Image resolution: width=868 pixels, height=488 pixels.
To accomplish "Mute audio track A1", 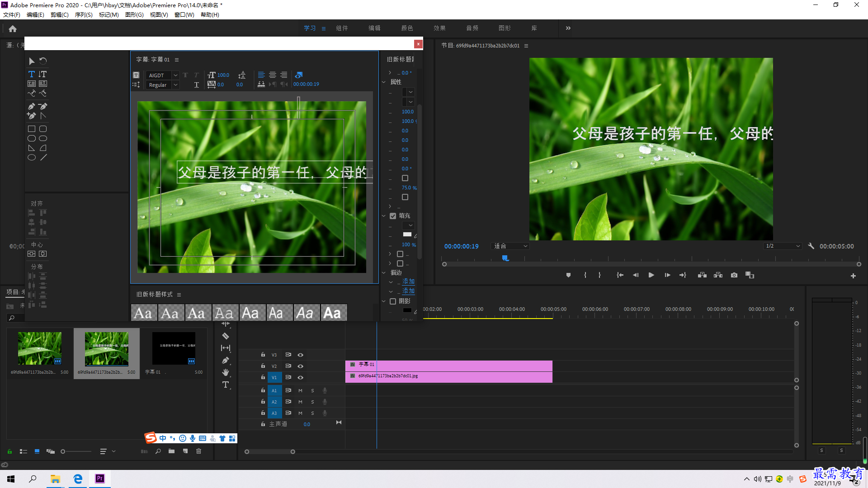I will [x=300, y=390].
